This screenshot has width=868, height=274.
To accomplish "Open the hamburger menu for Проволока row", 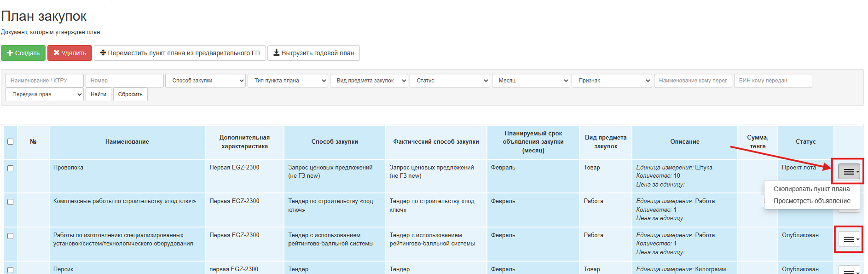I will pos(849,172).
